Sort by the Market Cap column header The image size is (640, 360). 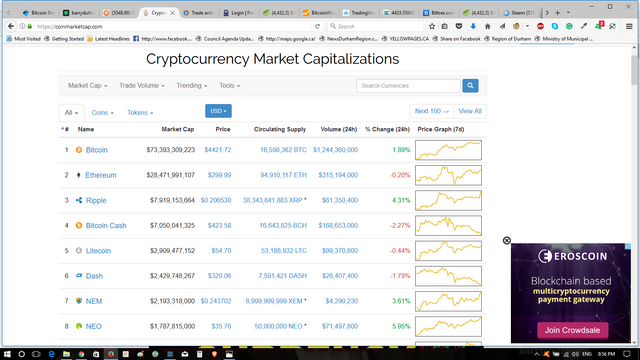click(x=178, y=129)
